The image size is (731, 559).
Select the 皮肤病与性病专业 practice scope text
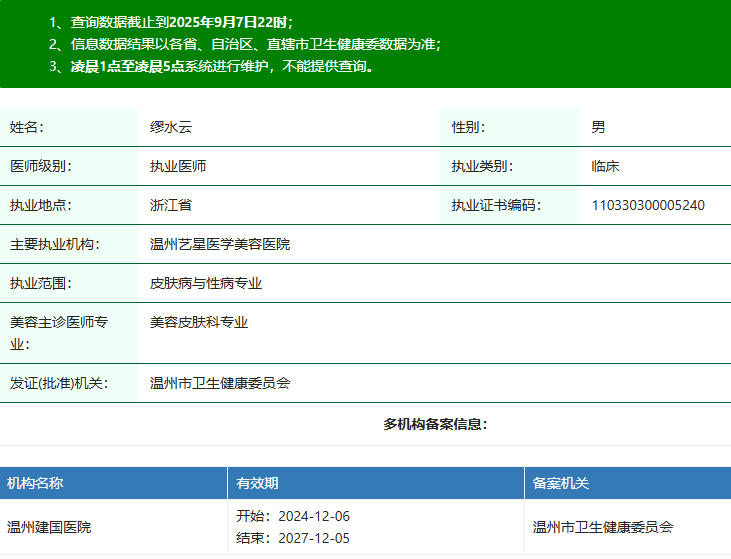(x=206, y=283)
